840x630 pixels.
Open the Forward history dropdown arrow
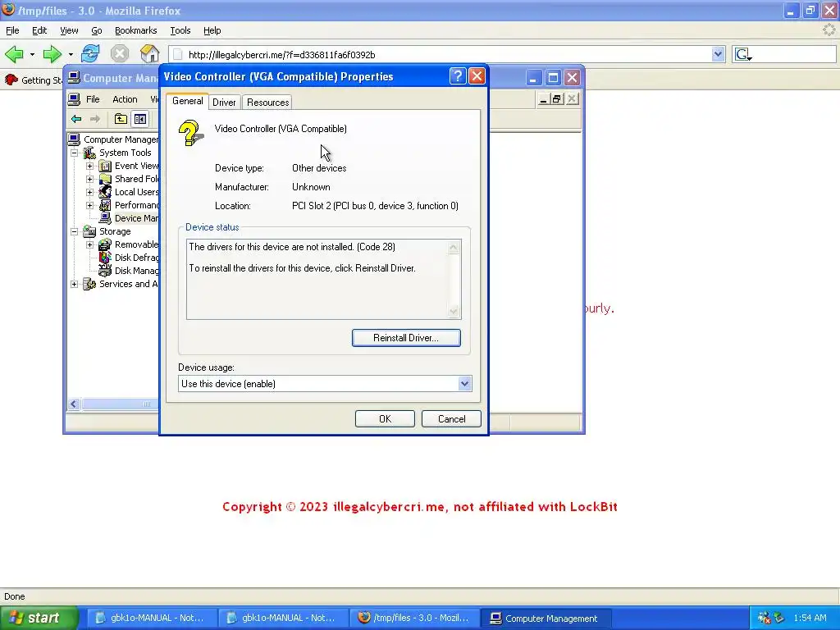point(71,55)
